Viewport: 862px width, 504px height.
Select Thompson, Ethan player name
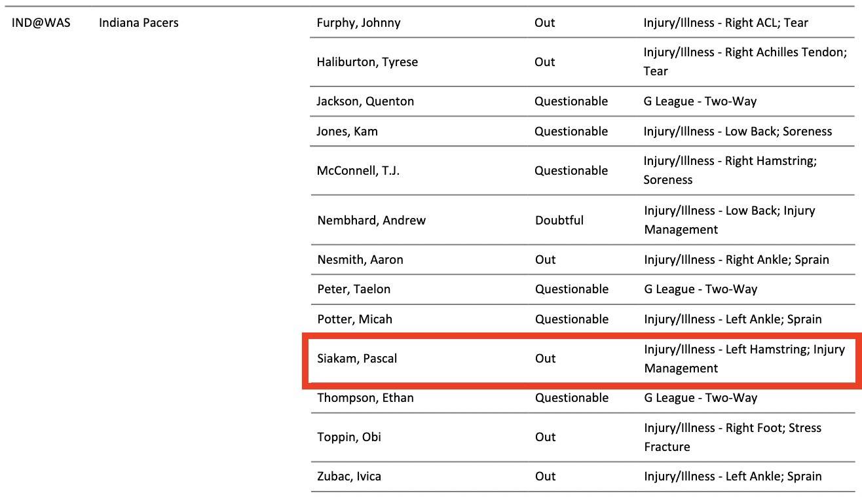(x=365, y=398)
